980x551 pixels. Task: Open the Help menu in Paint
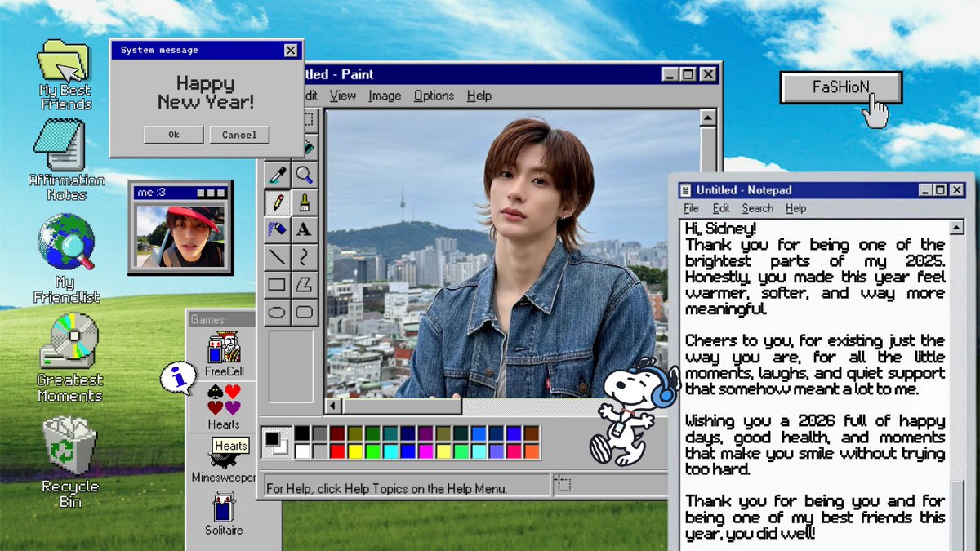[479, 96]
